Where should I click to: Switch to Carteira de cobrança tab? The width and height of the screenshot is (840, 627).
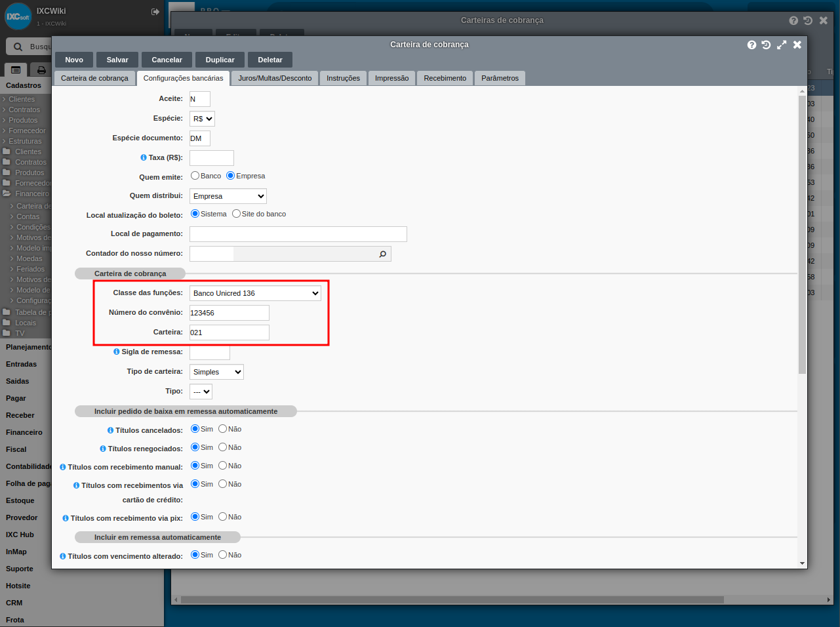(94, 78)
